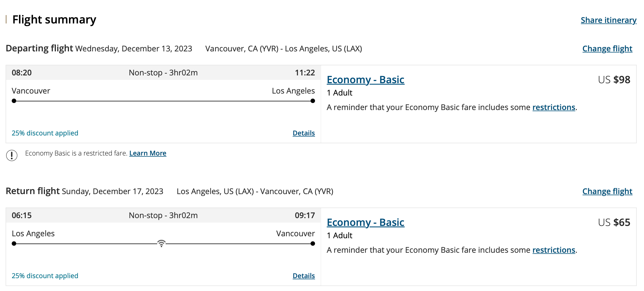Screen dimensions: 644x291
Task: Click Learn More about restricted fare
Action: (x=147, y=153)
